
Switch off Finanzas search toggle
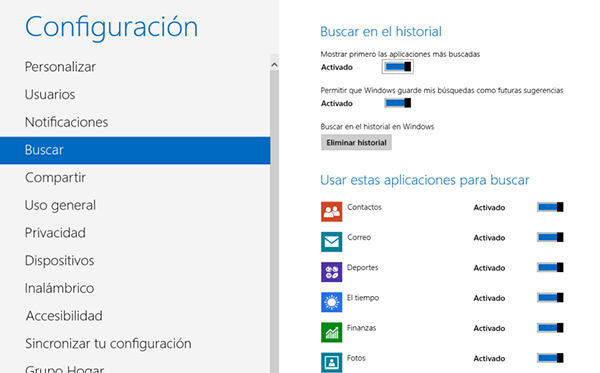(x=550, y=328)
